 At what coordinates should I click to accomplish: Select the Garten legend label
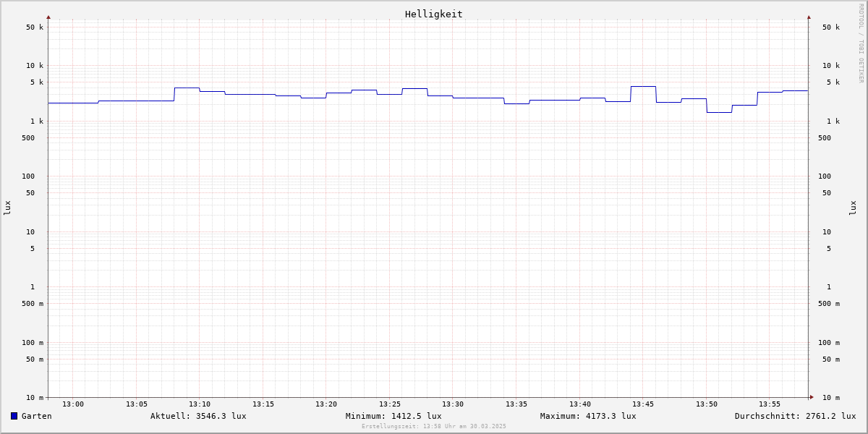37,416
